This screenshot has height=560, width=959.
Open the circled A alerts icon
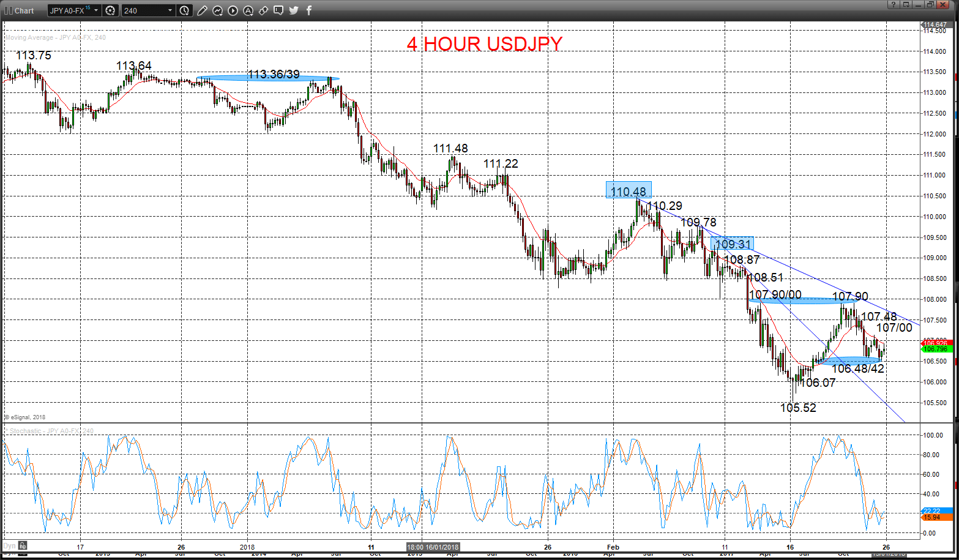pyautogui.click(x=248, y=10)
